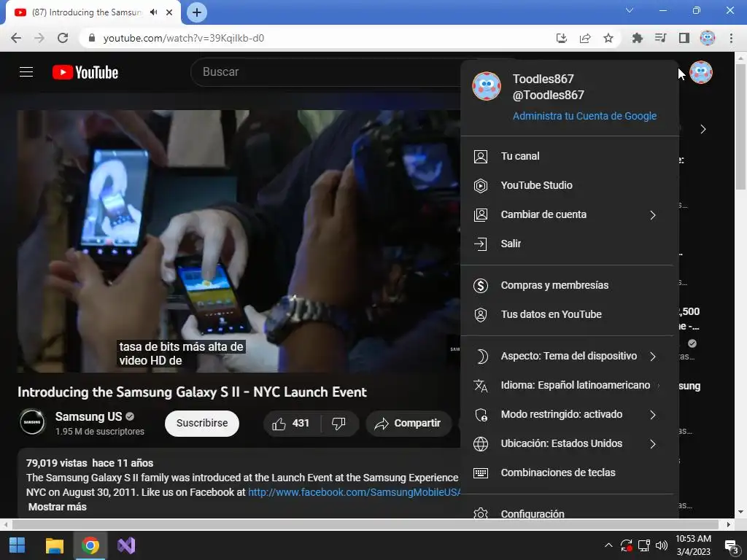
Task: Open Combinaciones de teclas
Action: click(570, 472)
